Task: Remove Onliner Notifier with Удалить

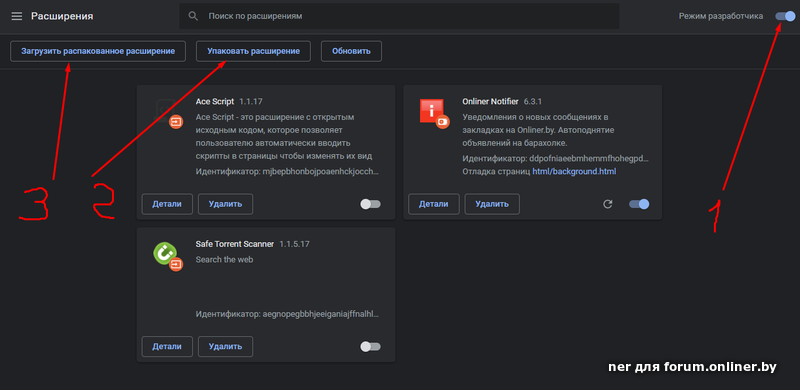Action: tap(492, 204)
